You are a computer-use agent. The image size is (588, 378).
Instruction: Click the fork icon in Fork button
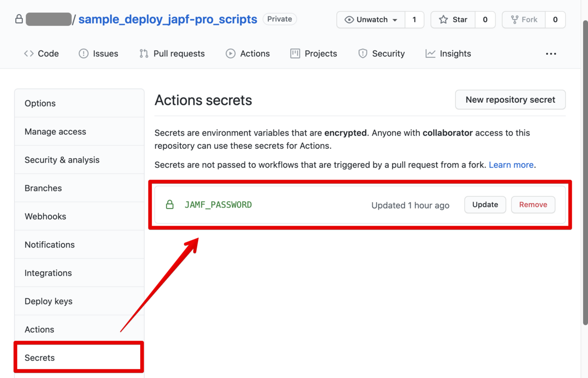514,20
